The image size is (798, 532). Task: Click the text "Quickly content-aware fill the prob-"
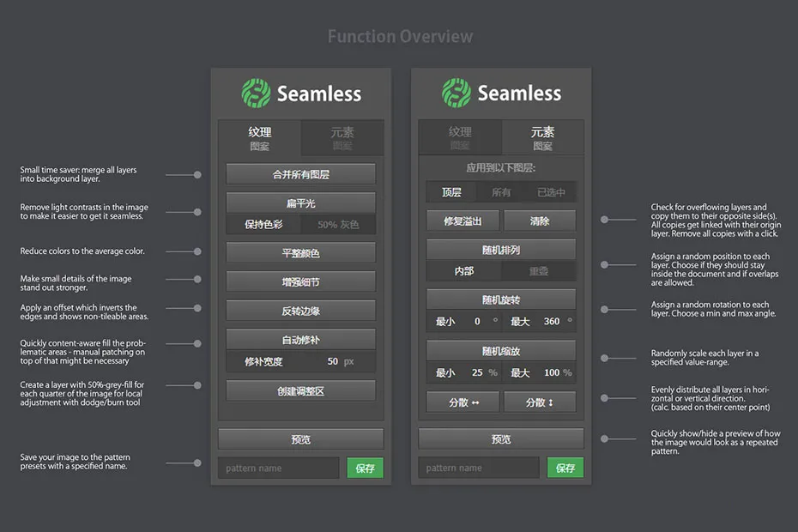tap(83, 343)
